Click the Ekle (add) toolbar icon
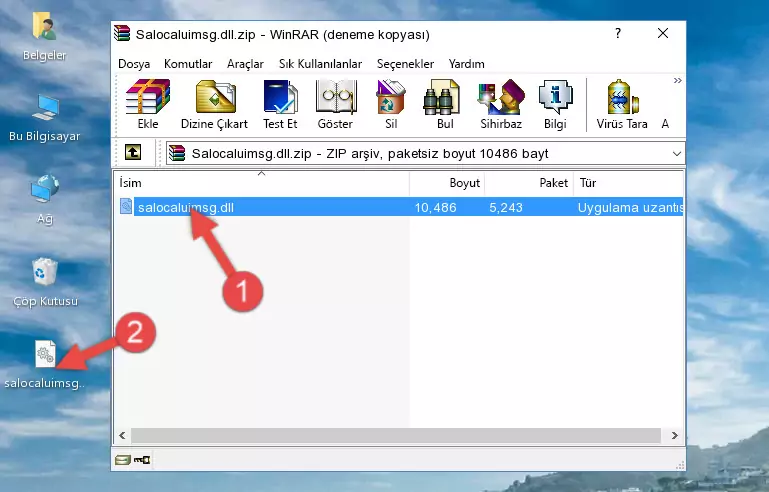769x492 pixels. 148,104
